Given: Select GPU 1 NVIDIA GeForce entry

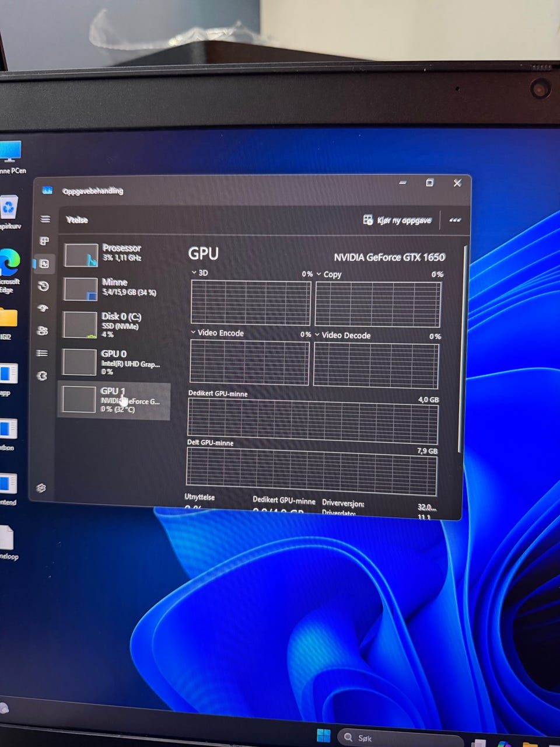Looking at the screenshot, I should point(114,400).
